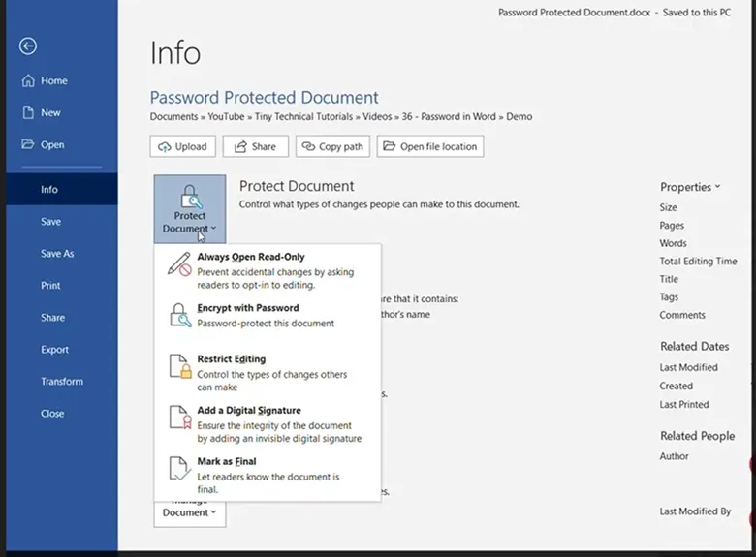Choose Encrypt with Password from menu
Screen dimensions: 756x557
click(268, 316)
